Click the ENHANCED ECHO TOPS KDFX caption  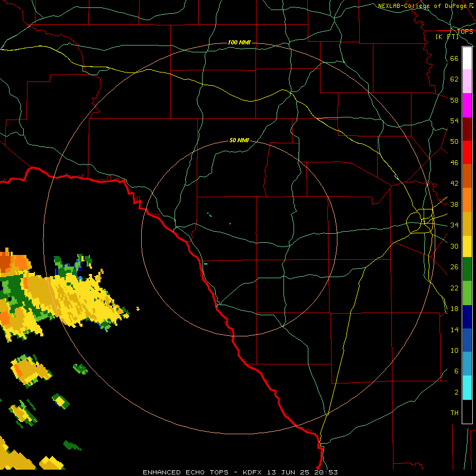(240, 472)
